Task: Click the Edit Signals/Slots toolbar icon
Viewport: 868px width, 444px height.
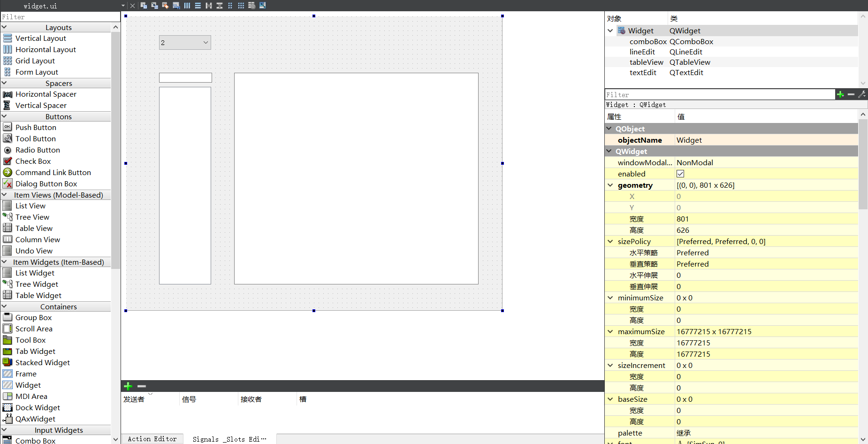Action: click(x=154, y=6)
